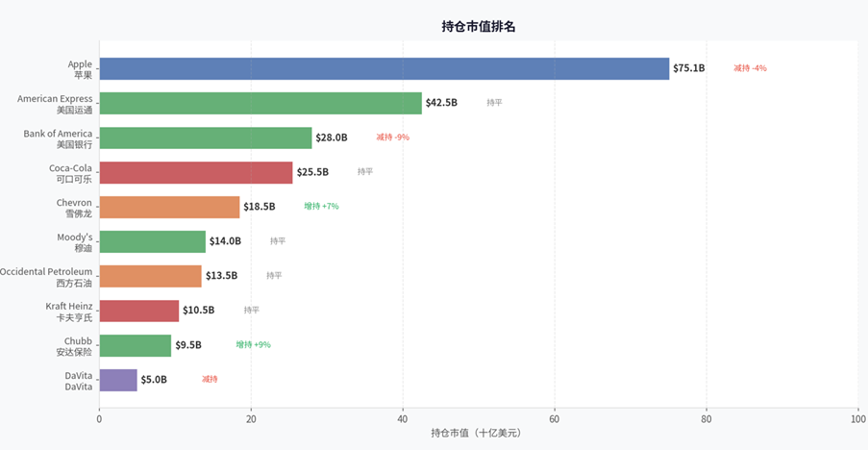Image resolution: width=868 pixels, height=450 pixels.
Task: Click the Occidental Petroleum orange bar
Action: [x=151, y=276]
